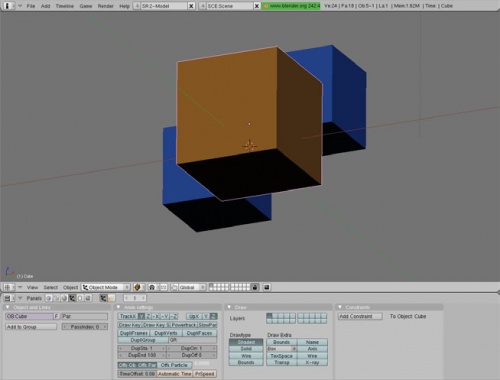Click the Automatic Time button
500x380 pixels.
click(x=175, y=374)
